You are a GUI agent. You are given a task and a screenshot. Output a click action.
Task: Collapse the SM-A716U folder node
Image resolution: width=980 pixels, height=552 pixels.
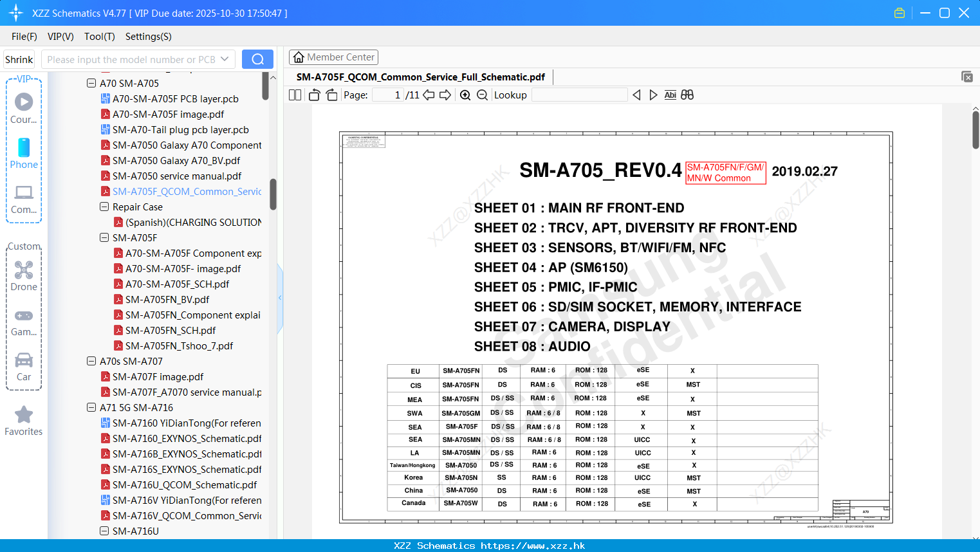point(104,531)
